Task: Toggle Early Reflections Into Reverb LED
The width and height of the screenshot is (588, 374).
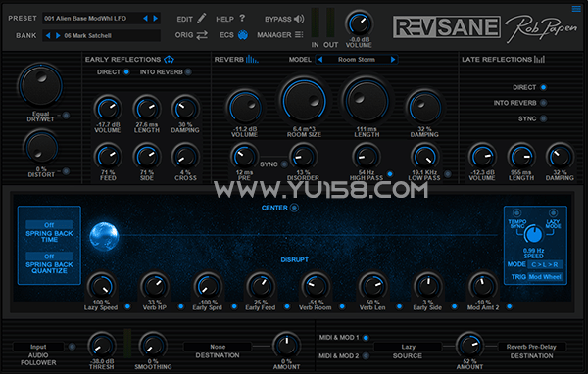Action: pos(188,71)
